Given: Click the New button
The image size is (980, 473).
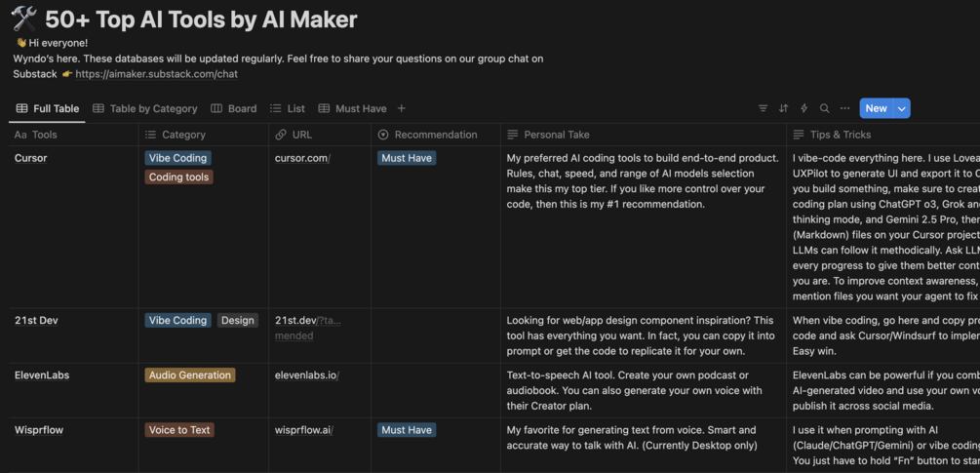Looking at the screenshot, I should pyautogui.click(x=876, y=108).
